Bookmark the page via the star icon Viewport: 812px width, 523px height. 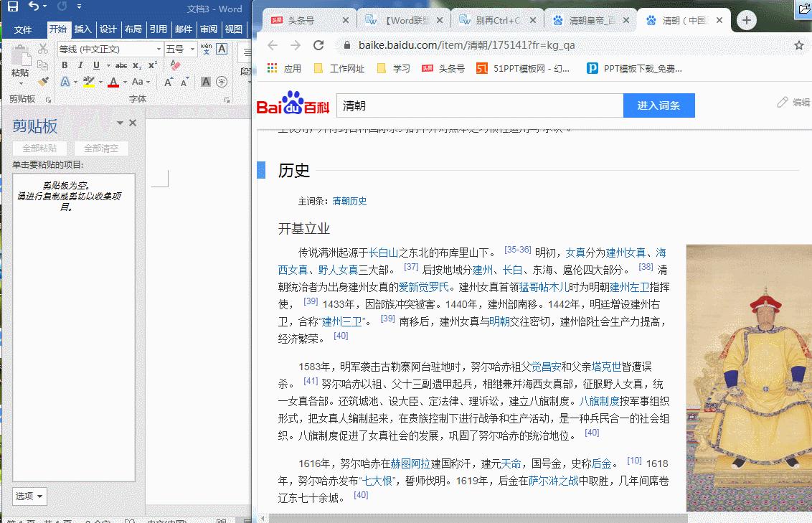coord(799,44)
